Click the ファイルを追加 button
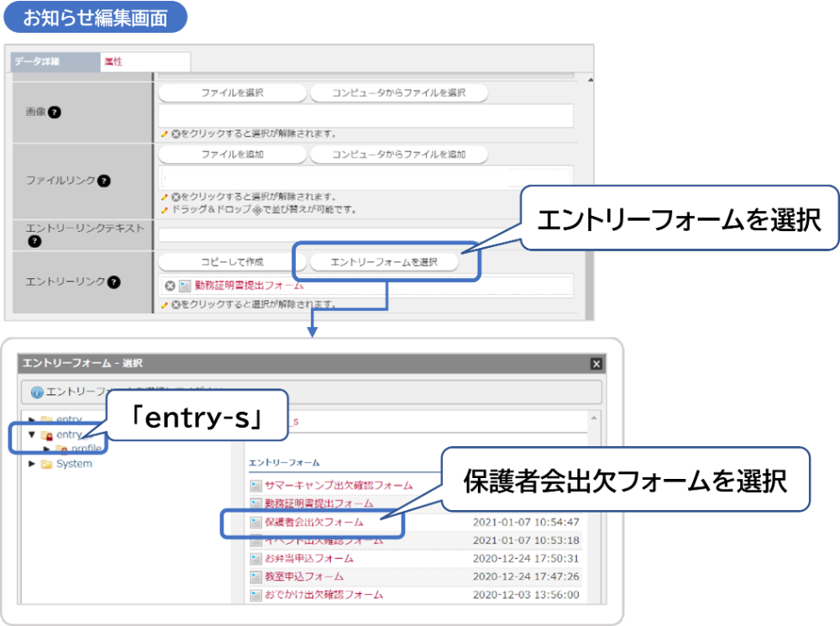This screenshot has width=840, height=626. point(233,155)
